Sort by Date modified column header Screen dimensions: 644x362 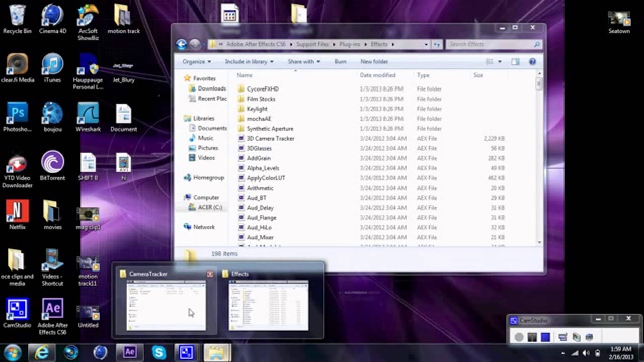pyautogui.click(x=378, y=75)
